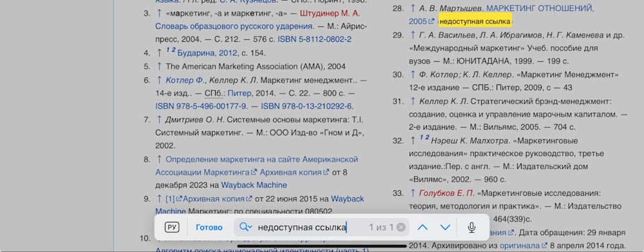Go to the previous match with the up chevron
The width and height of the screenshot is (644, 252).
(422, 228)
